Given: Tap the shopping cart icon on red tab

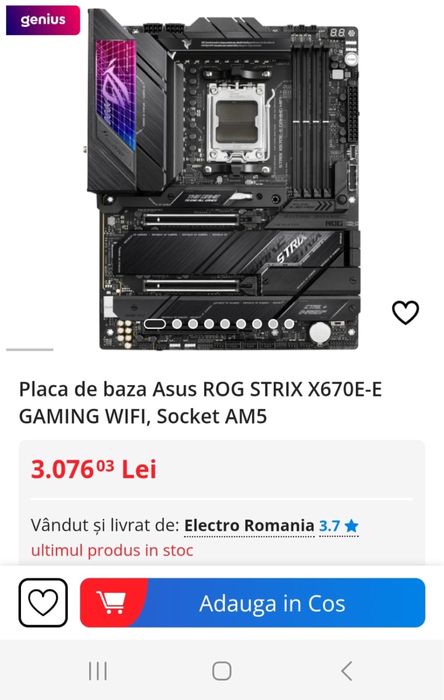Looking at the screenshot, I should 111,603.
